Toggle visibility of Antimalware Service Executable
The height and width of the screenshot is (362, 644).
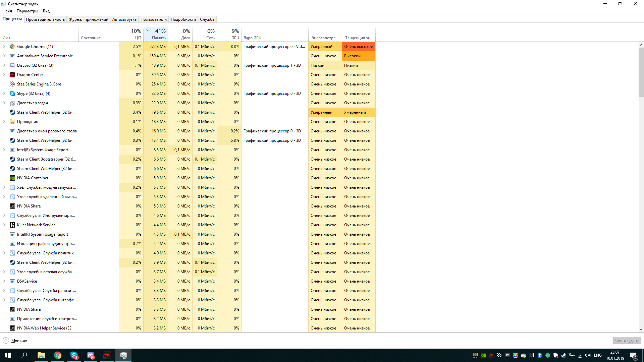pos(5,56)
